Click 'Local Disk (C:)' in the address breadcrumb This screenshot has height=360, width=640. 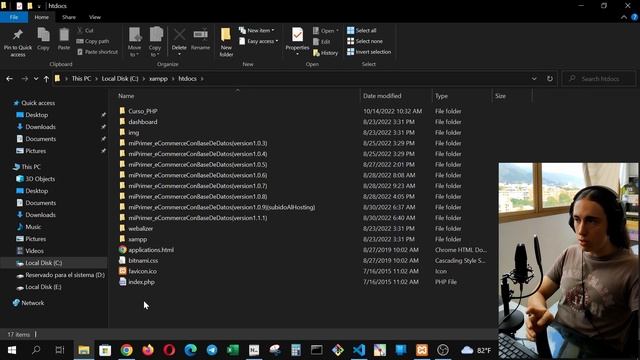(120, 79)
